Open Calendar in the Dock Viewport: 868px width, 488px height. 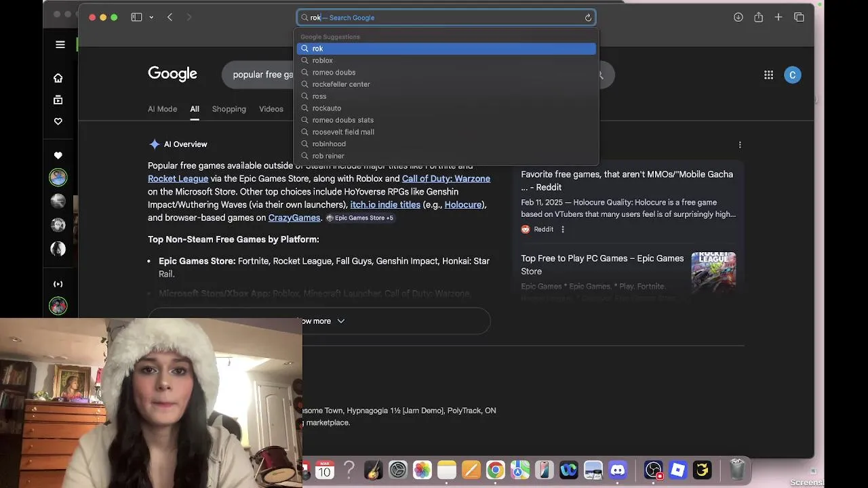click(325, 469)
